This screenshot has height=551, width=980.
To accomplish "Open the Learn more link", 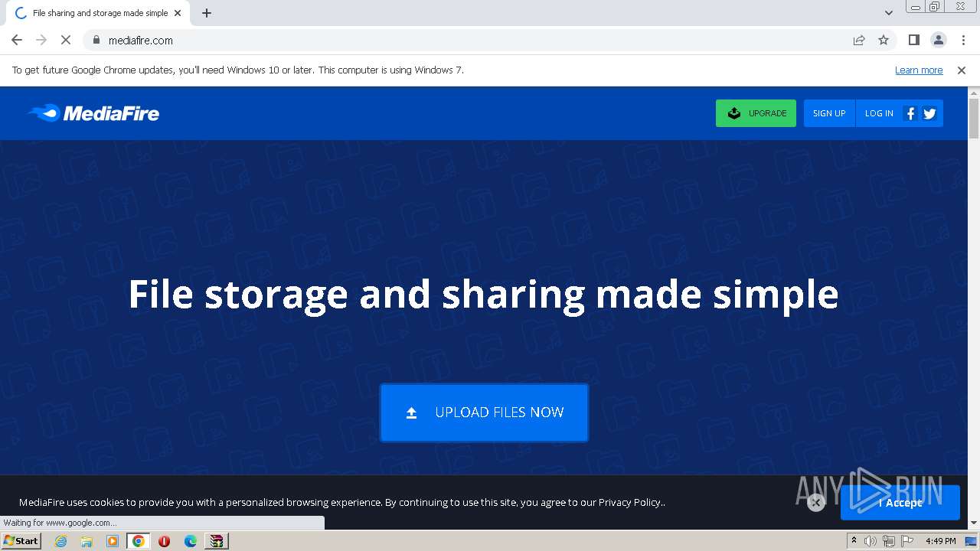I will tap(919, 70).
